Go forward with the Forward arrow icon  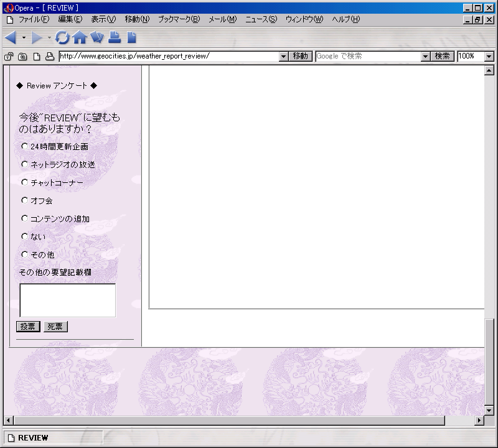(x=37, y=37)
